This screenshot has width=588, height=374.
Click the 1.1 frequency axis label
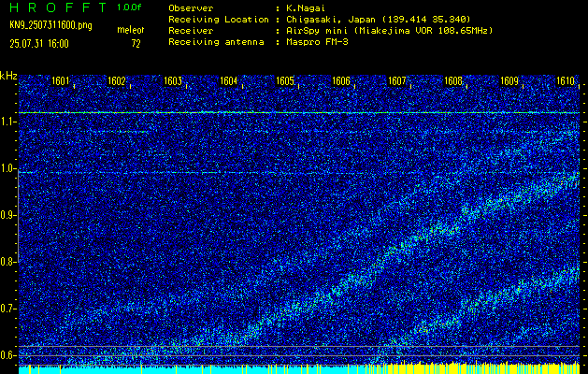[7, 122]
